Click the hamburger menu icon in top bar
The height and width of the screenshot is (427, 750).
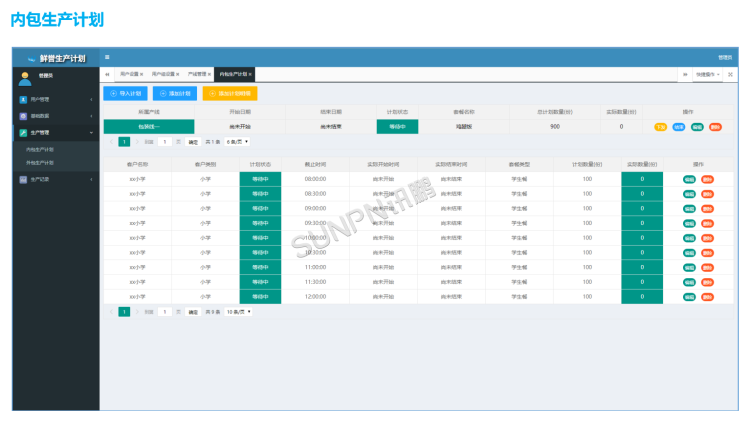107,57
